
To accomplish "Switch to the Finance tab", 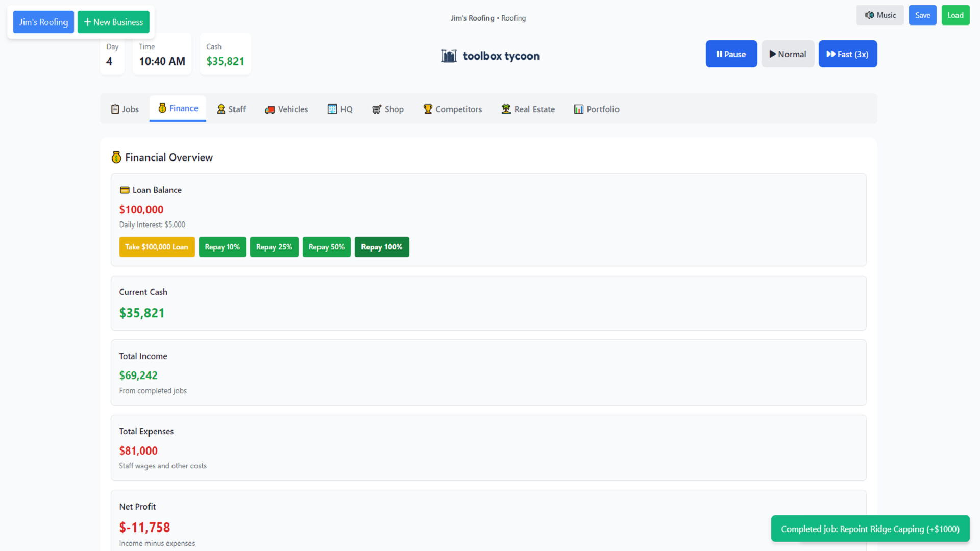I will pyautogui.click(x=178, y=108).
